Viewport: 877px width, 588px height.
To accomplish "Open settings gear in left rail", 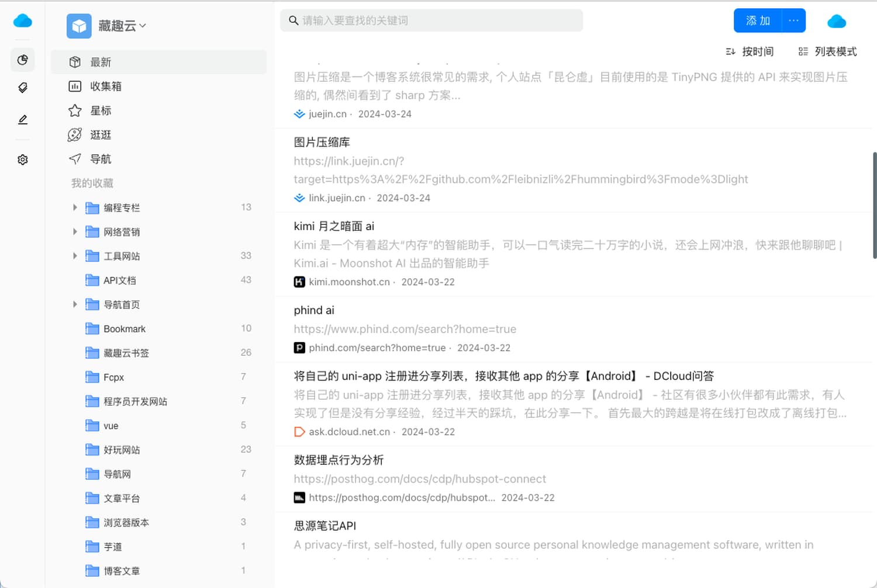I will tap(23, 160).
